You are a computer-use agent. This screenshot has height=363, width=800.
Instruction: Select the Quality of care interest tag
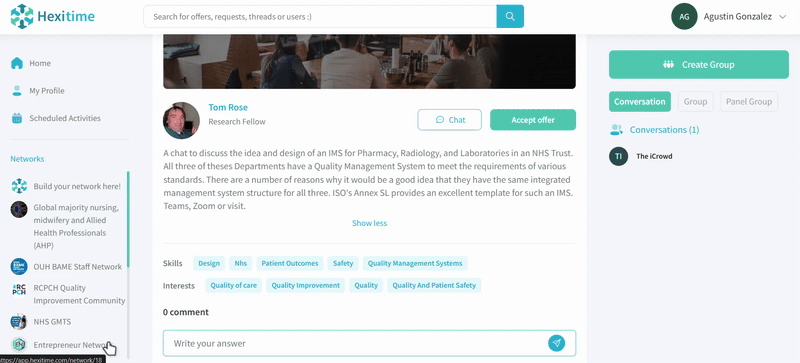(x=234, y=285)
